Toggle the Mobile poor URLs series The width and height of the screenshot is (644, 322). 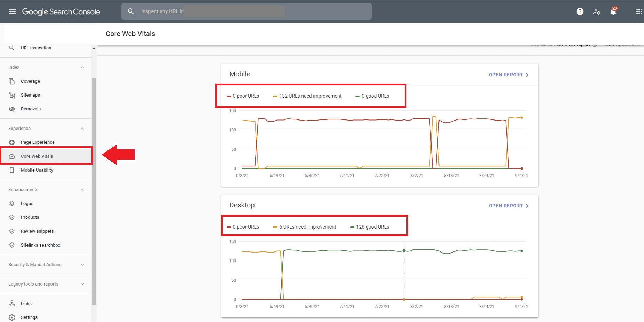[243, 96]
